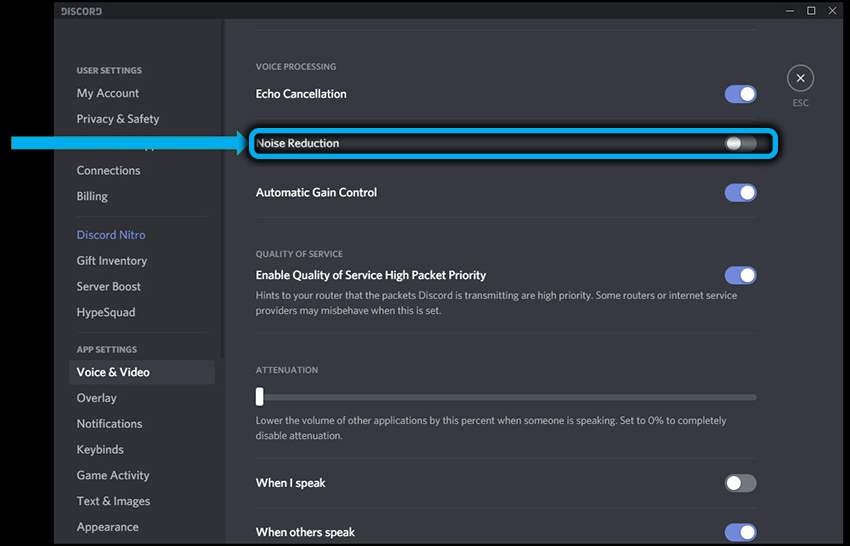
Task: Go to Privacy & Safety settings
Action: (118, 119)
